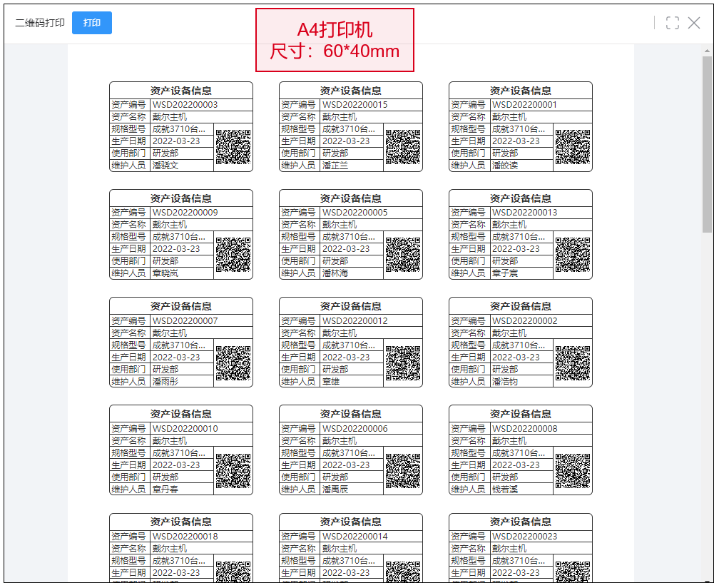The image size is (719, 588).
Task: Select the QR code for asset WSD202200013
Action: click(573, 255)
